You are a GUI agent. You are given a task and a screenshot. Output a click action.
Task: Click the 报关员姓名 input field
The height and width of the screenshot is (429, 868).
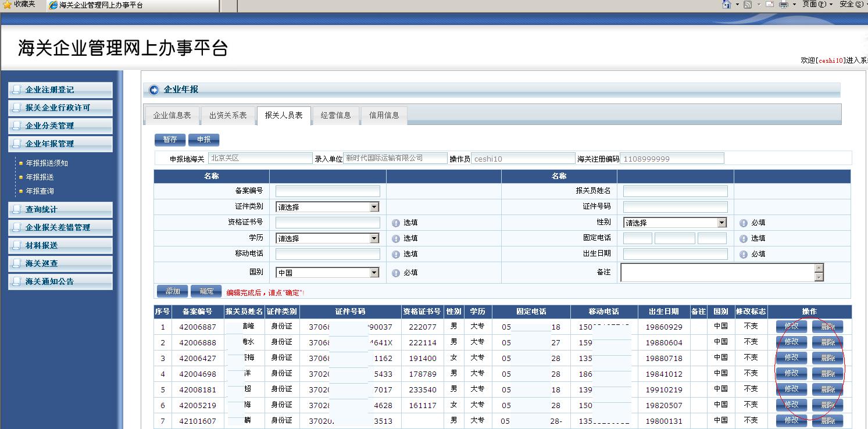675,191
